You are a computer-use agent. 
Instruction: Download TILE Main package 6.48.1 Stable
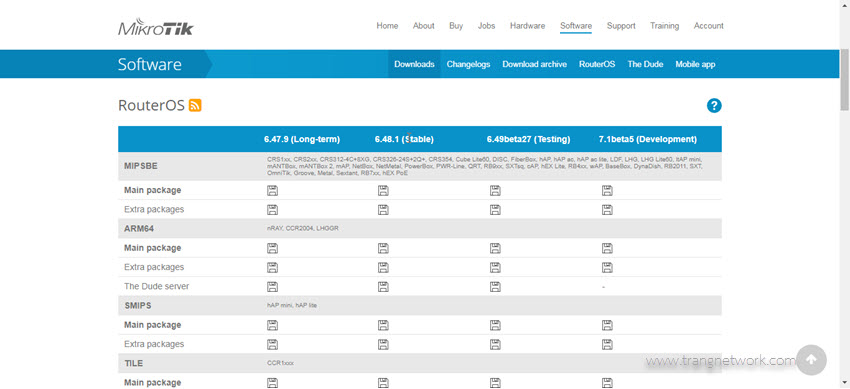coord(383,382)
